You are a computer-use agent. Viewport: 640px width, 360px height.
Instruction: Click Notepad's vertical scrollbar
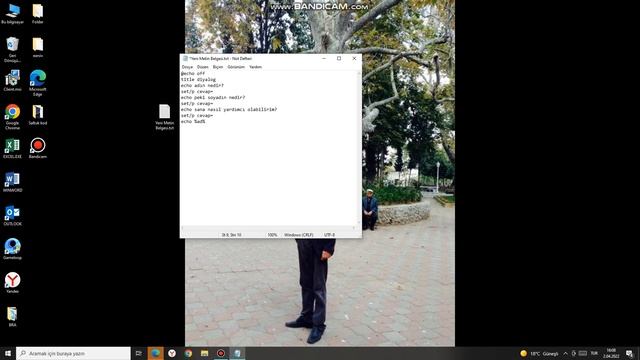(359, 148)
